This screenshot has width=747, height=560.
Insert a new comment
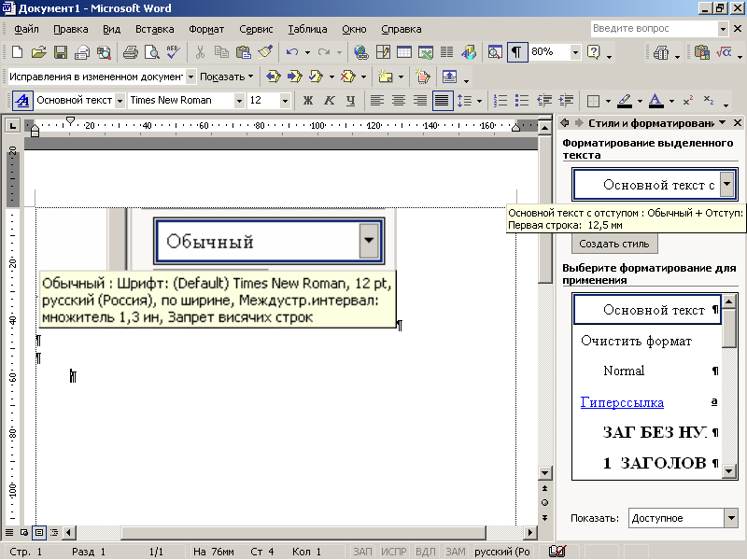385,77
